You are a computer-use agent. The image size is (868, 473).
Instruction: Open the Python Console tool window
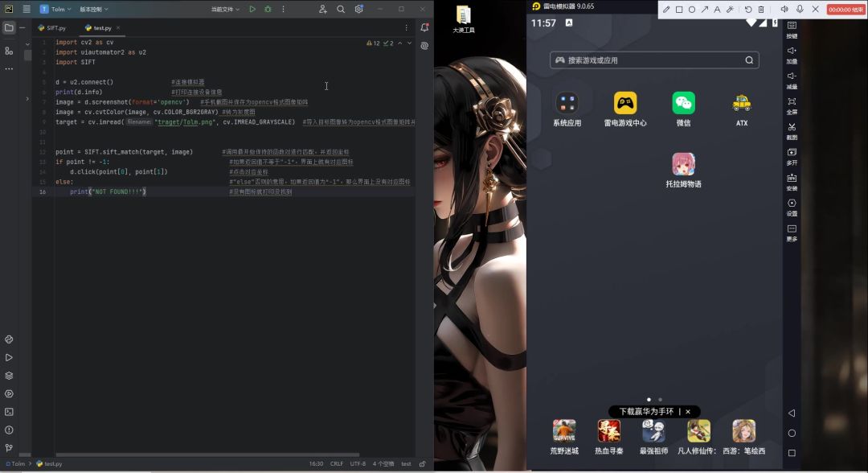(x=9, y=339)
